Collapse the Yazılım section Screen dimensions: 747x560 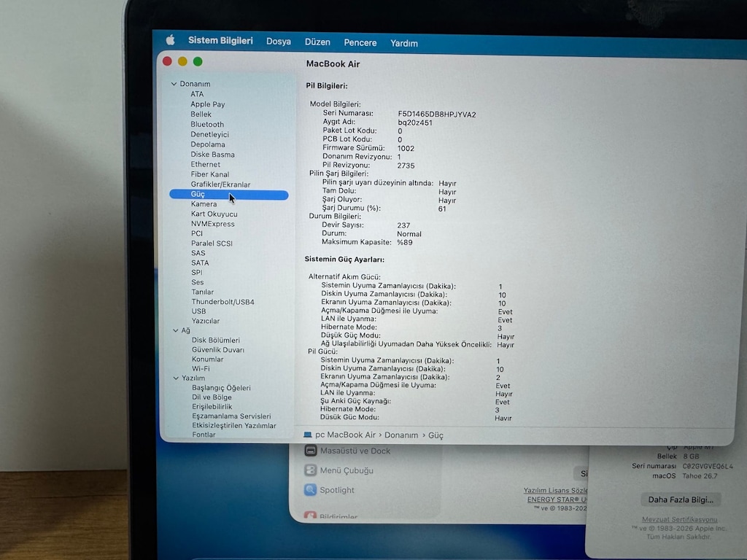pos(176,378)
